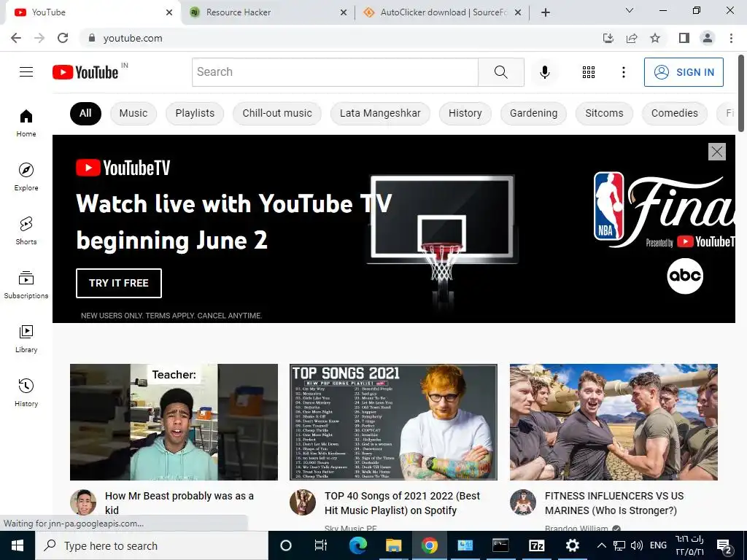Image resolution: width=747 pixels, height=560 pixels.
Task: Open 'FITNESS INFLUENCERS VS US MARINES' title
Action: [614, 503]
